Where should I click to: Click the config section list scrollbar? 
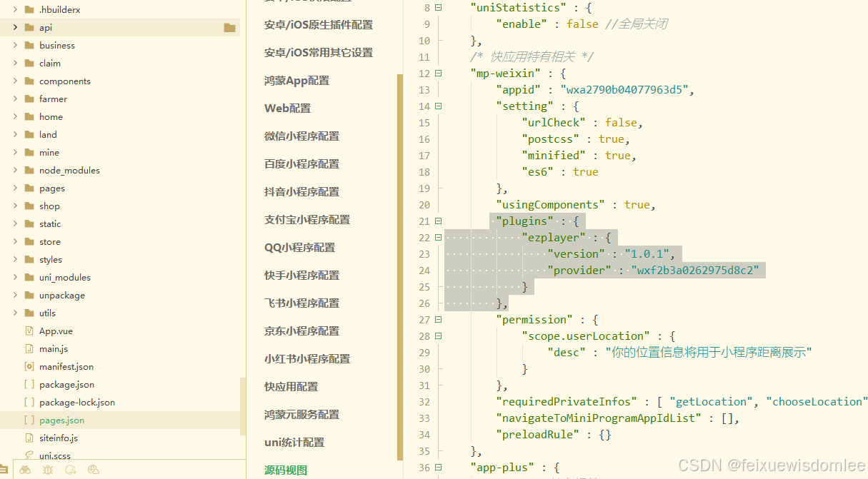[x=400, y=266]
